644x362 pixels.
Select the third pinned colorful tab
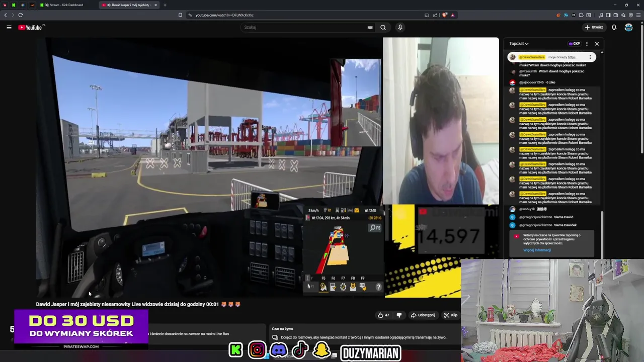23,5
